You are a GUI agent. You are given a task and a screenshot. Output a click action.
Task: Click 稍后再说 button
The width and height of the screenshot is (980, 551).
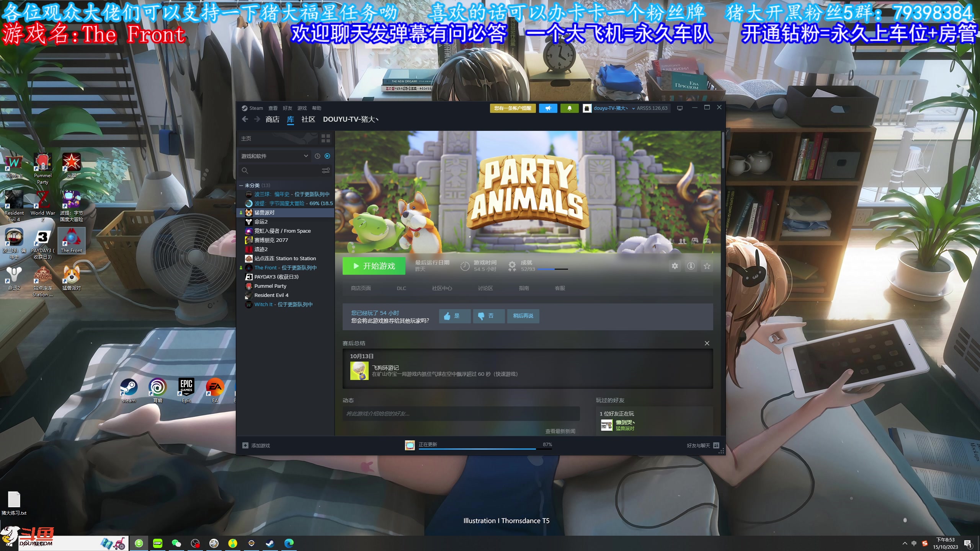pos(523,316)
